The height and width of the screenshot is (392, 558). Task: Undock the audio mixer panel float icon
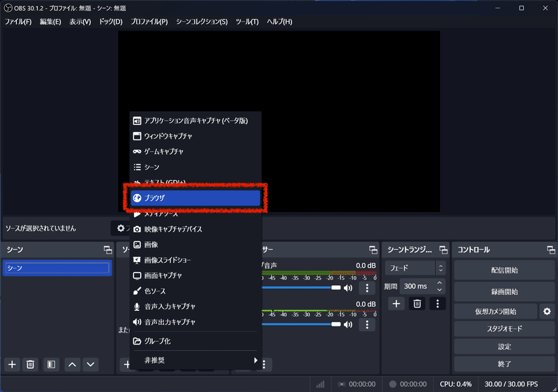click(x=373, y=250)
